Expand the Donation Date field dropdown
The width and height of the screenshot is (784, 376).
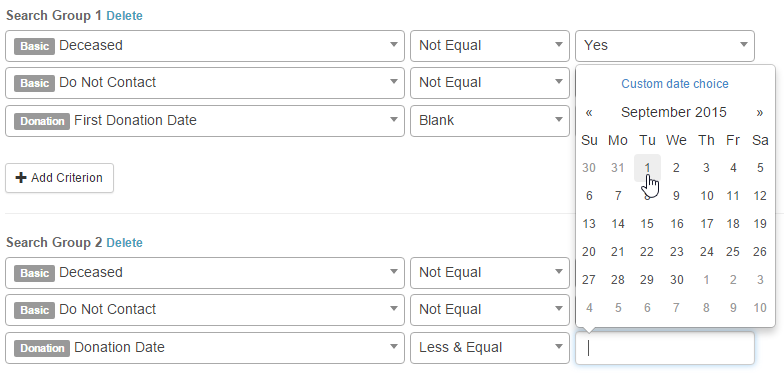[x=205, y=348]
